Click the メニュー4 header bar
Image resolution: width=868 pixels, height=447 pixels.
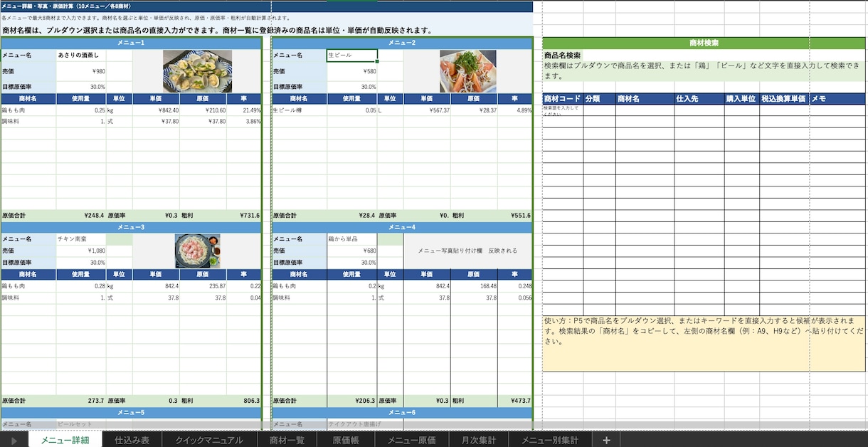click(402, 227)
